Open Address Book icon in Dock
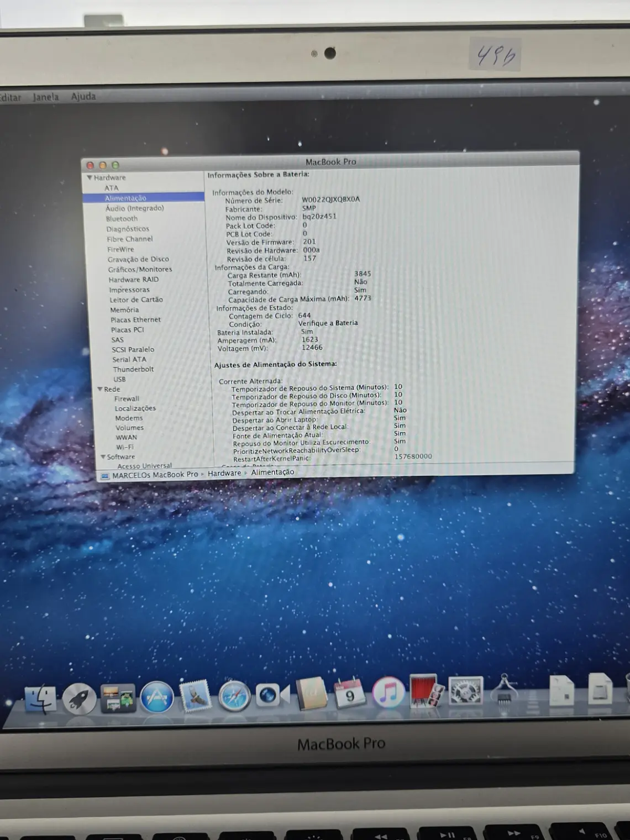Image resolution: width=630 pixels, height=840 pixels. tap(312, 694)
